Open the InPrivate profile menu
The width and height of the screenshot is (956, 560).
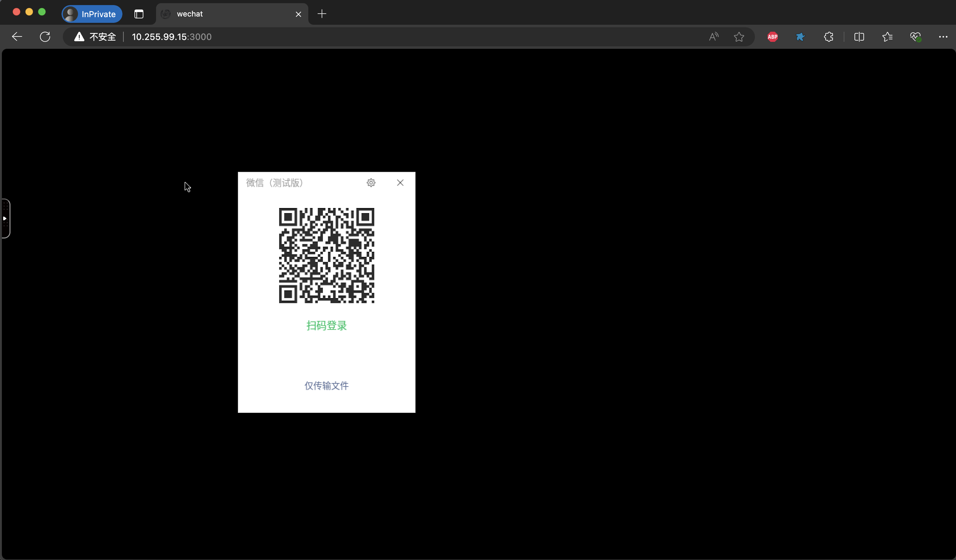click(92, 14)
